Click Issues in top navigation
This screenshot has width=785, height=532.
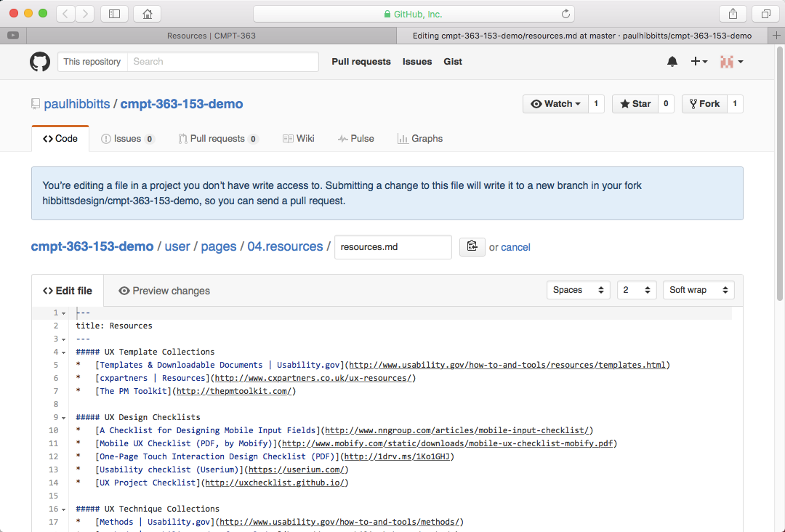pos(417,62)
